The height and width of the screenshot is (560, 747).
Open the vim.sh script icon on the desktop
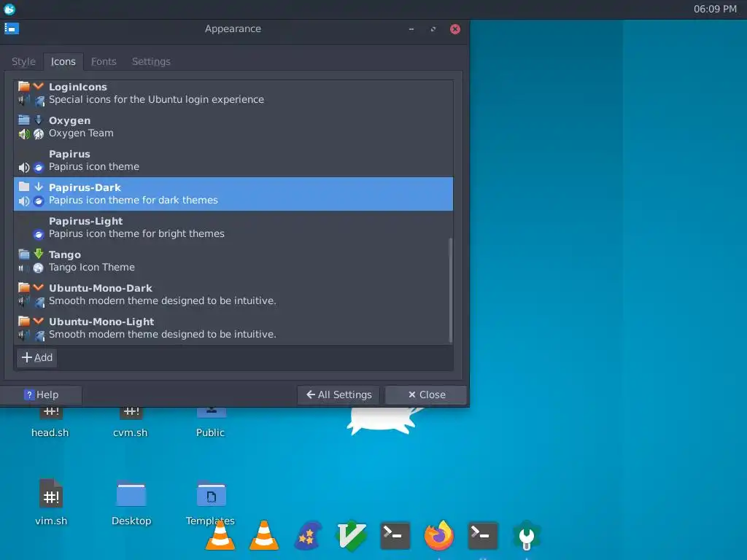[x=51, y=494]
